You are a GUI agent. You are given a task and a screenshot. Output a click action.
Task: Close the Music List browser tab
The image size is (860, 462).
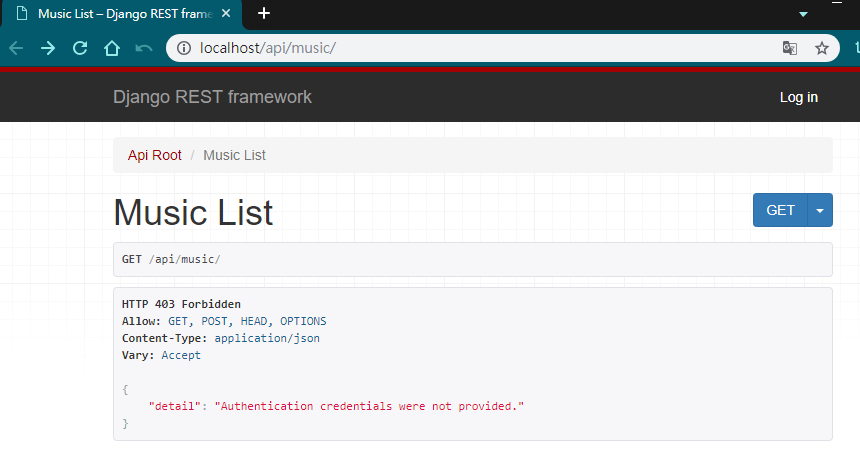pos(226,13)
